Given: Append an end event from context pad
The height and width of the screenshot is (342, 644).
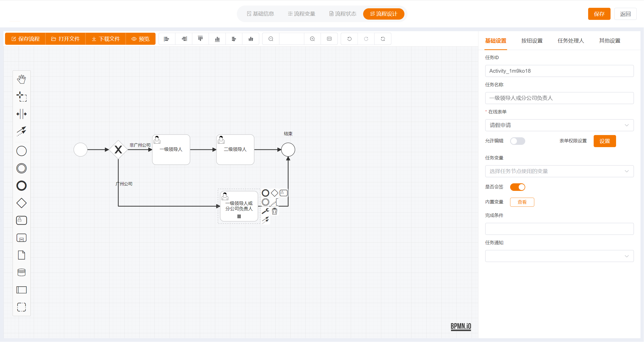Looking at the screenshot, I should click(x=266, y=193).
